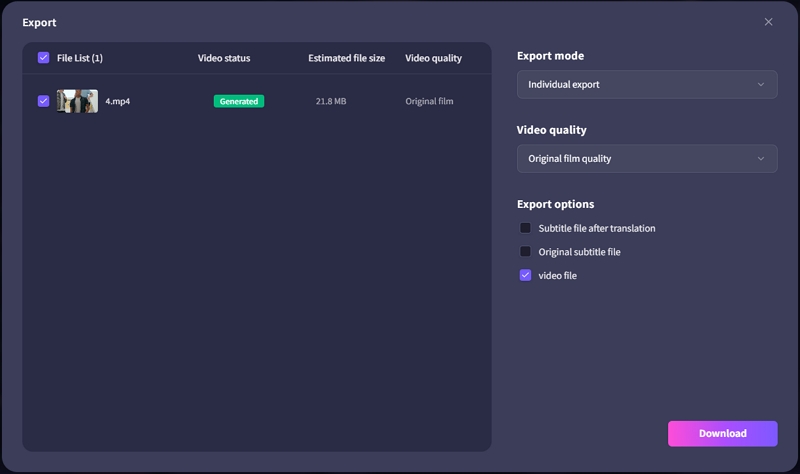Click the Video quality column header
Viewport: 800px width, 474px height.
click(433, 58)
